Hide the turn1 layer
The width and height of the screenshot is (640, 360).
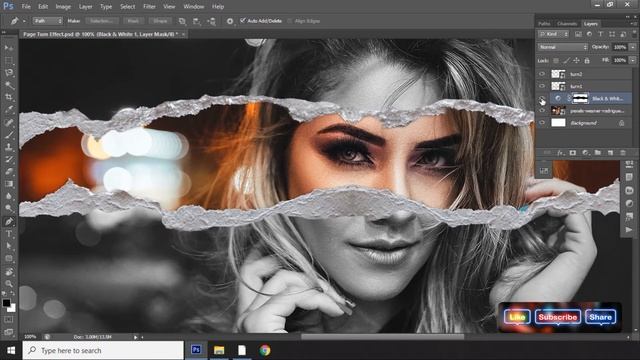click(542, 86)
